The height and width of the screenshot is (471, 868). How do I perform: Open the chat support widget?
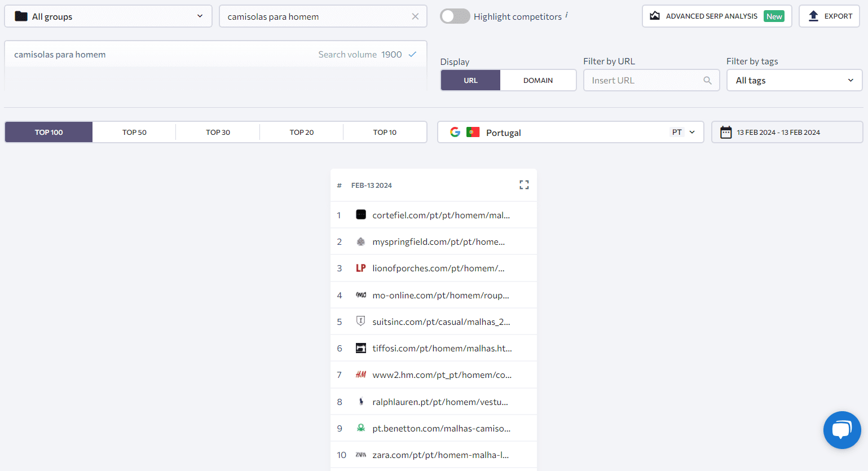pos(842,430)
